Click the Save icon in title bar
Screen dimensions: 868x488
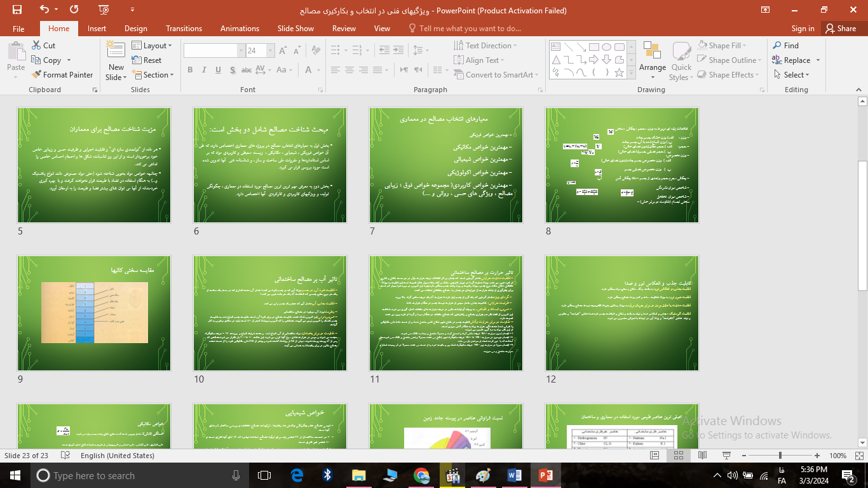(17, 10)
